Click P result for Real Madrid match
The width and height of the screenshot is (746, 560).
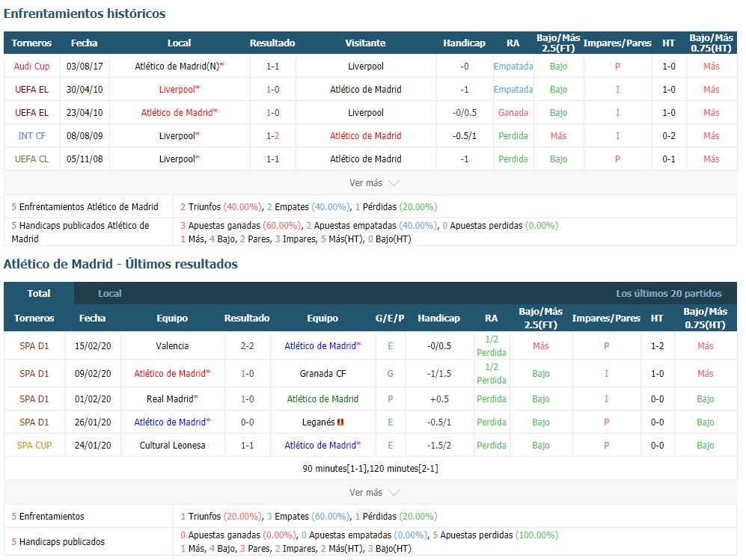(390, 399)
